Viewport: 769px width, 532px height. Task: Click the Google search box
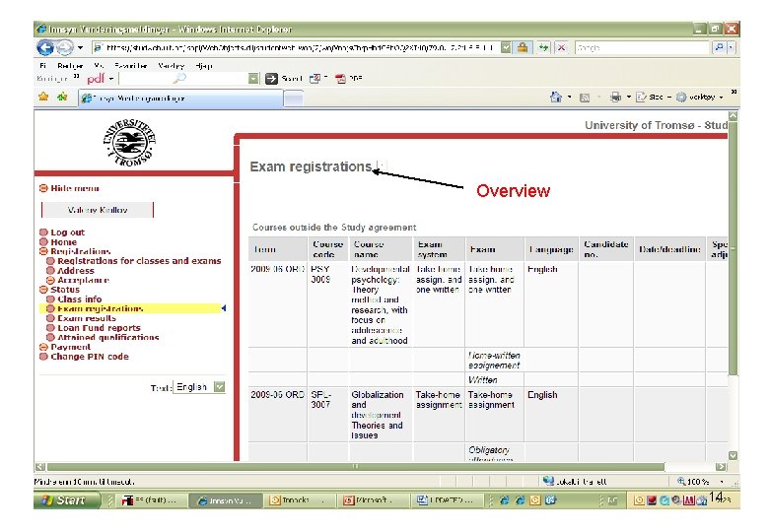tap(643, 48)
